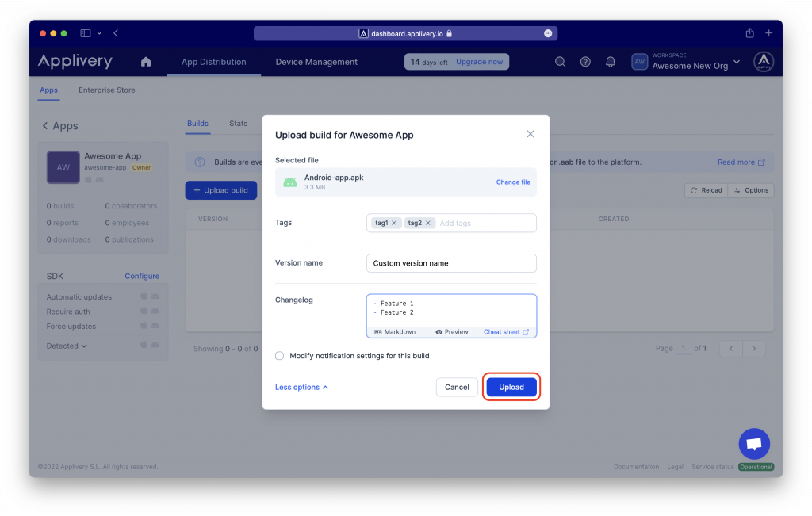812x516 pixels.
Task: Click browser back arrow
Action: (x=116, y=33)
